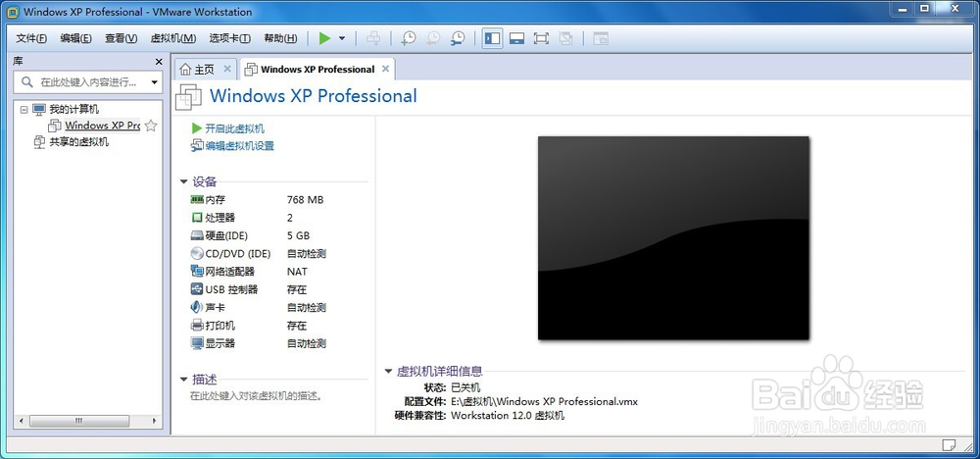The width and height of the screenshot is (980, 459).
Task: Click the 声卡 sound card icon
Action: 197,307
